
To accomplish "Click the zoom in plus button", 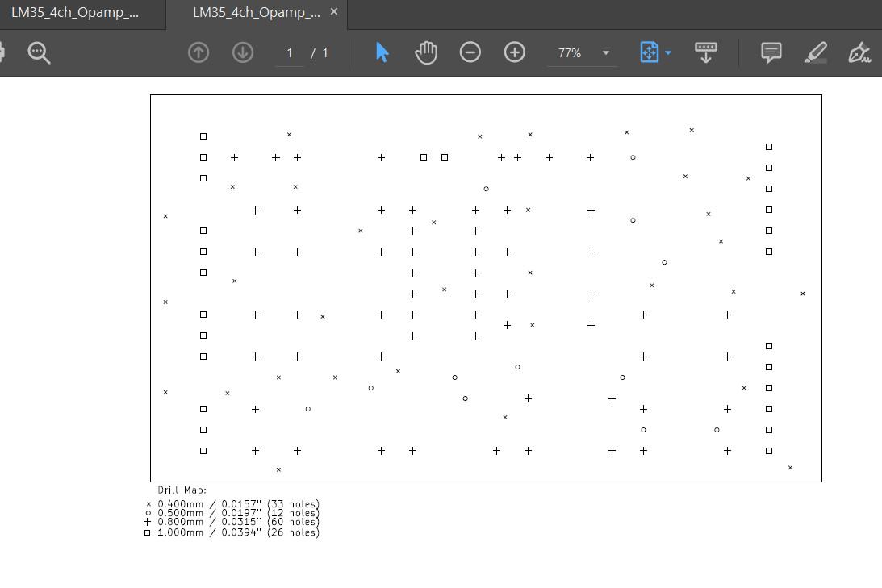I will point(514,52).
